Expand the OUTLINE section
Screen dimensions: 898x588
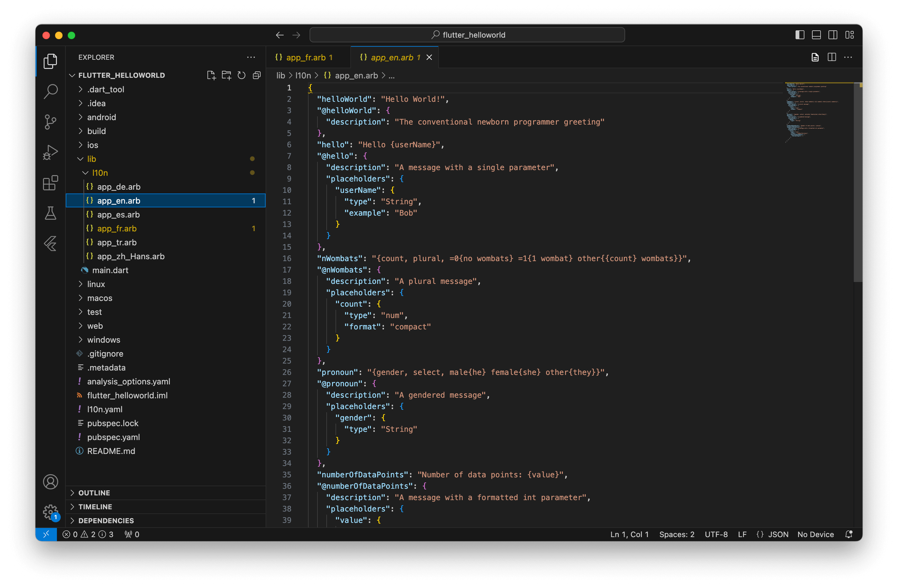[x=166, y=493]
